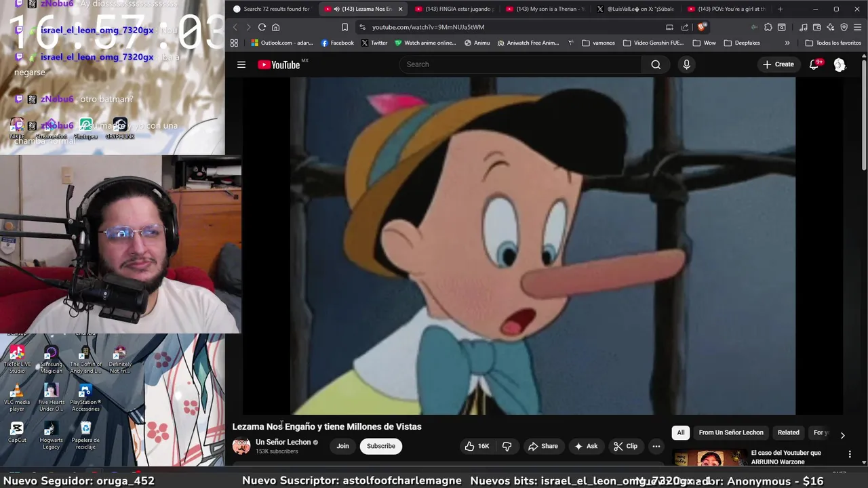868x488 pixels.
Task: Click the Create button in YouTube header
Action: coord(778,64)
